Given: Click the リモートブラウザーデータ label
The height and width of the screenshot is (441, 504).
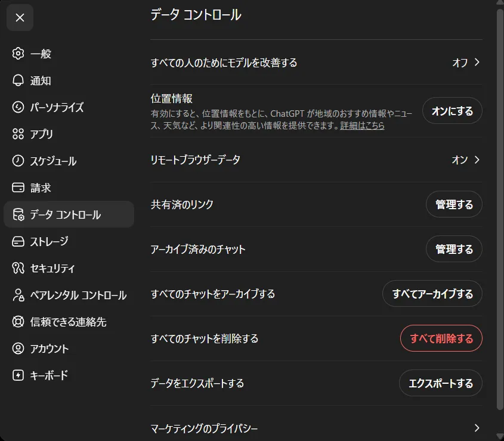Looking at the screenshot, I should point(196,160).
